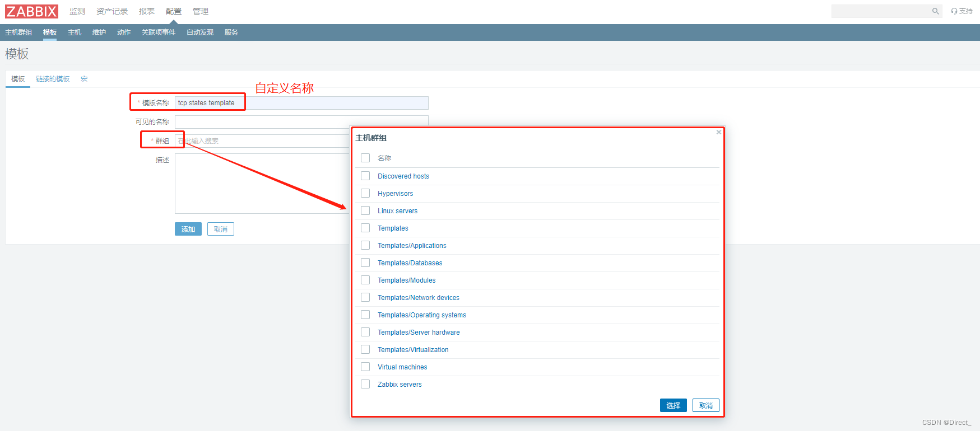Switch to the 宏 tab
Viewport: 980px width, 431px height.
tap(84, 79)
